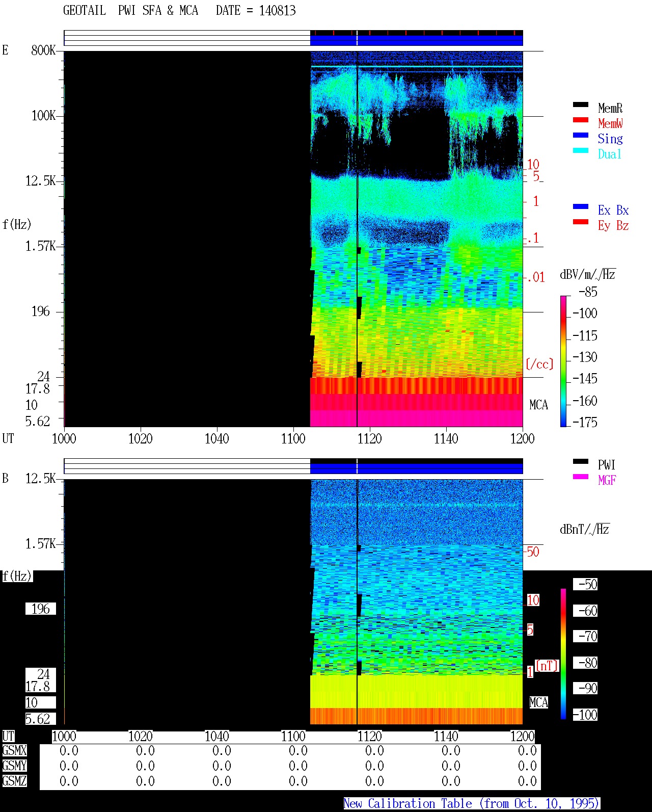Click the New Calibration Table note
The image size is (652, 812).
(x=472, y=803)
